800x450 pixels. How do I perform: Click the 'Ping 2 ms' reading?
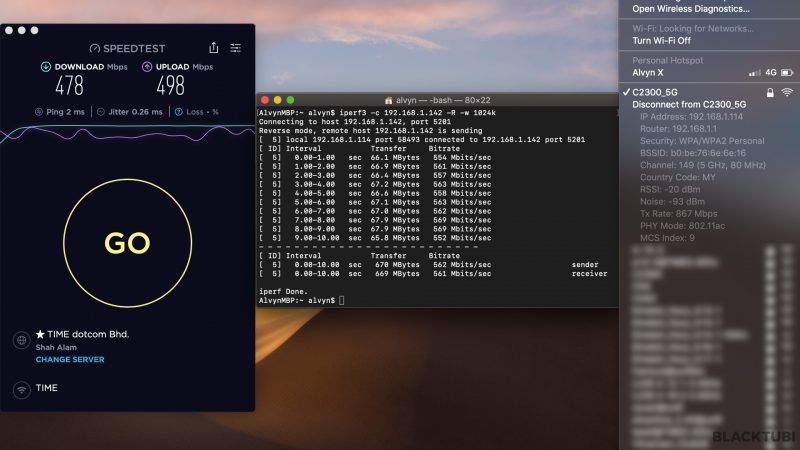[x=65, y=112]
